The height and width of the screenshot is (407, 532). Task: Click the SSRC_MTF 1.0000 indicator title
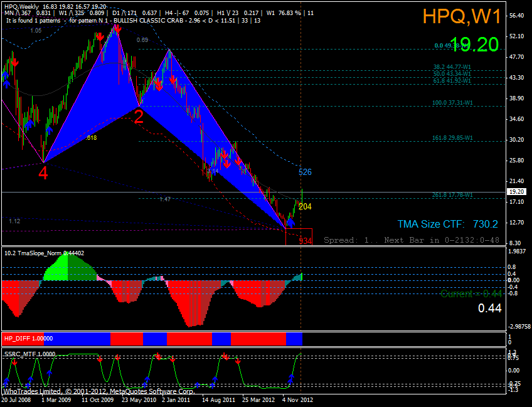[x=30, y=354]
